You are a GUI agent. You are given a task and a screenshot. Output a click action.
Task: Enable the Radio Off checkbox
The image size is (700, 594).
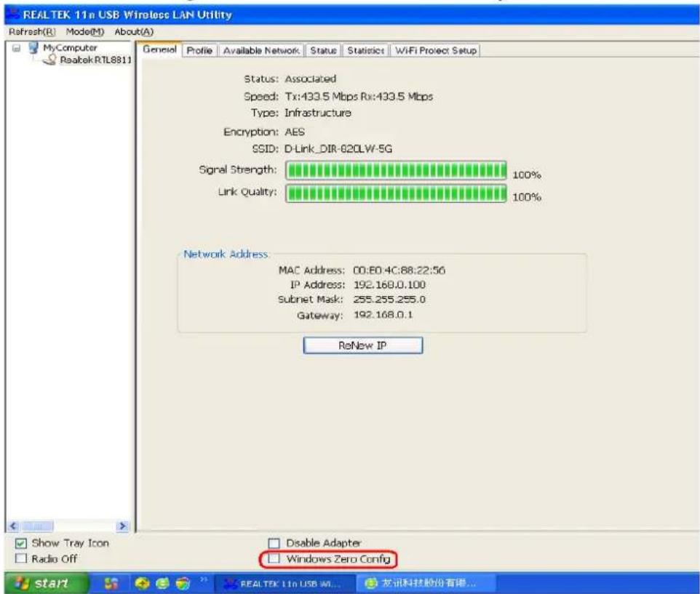tap(21, 558)
